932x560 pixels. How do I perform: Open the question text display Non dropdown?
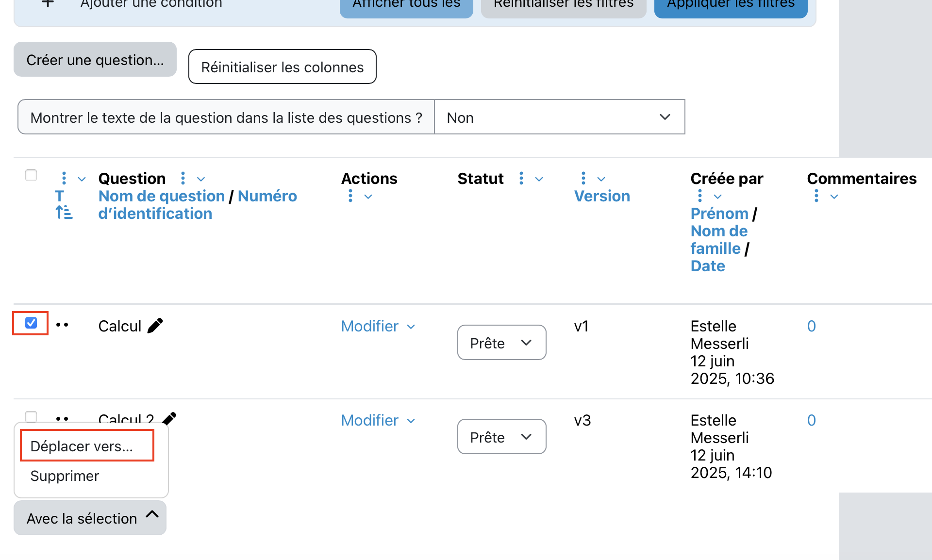[559, 117]
